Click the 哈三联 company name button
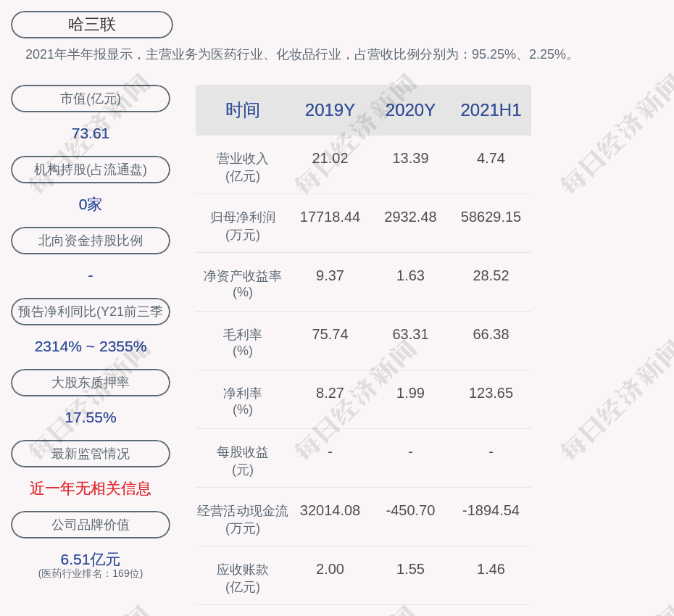Image resolution: width=674 pixels, height=616 pixels. click(92, 25)
